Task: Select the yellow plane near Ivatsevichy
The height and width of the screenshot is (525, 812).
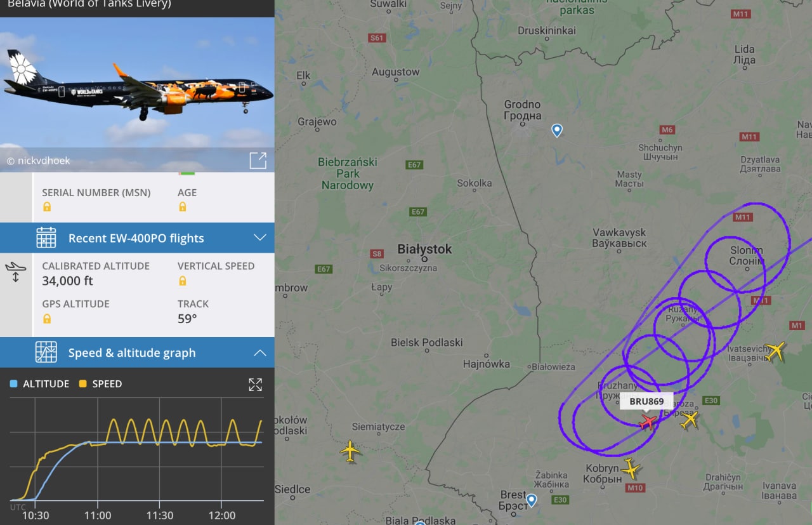Action: coord(775,350)
